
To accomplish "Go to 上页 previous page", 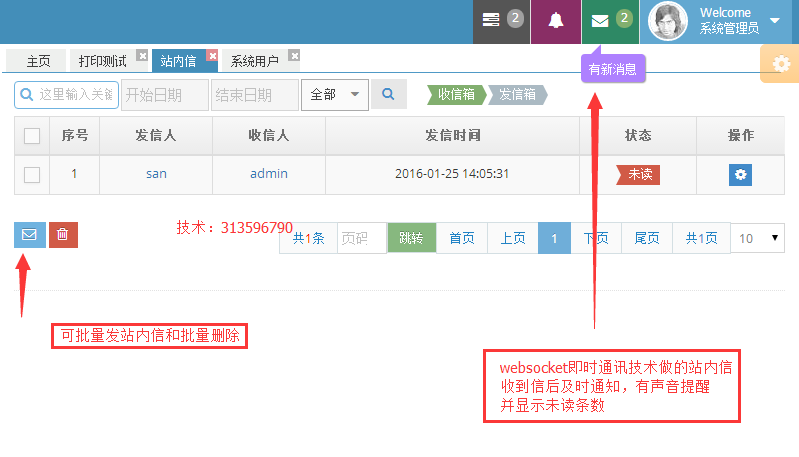I will [x=513, y=238].
